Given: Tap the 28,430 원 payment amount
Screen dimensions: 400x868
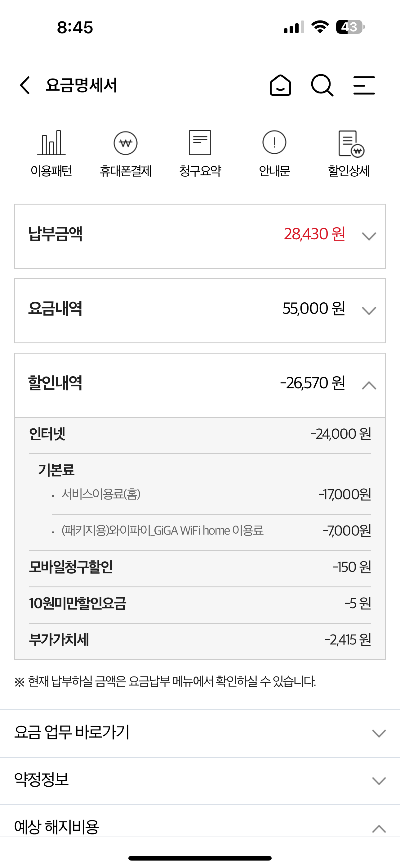Looking at the screenshot, I should pos(314,234).
